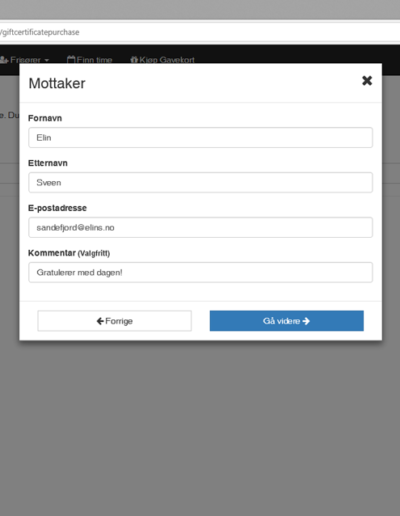The image size is (400, 516).
Task: Continue with the Gå videre button
Action: point(287,321)
